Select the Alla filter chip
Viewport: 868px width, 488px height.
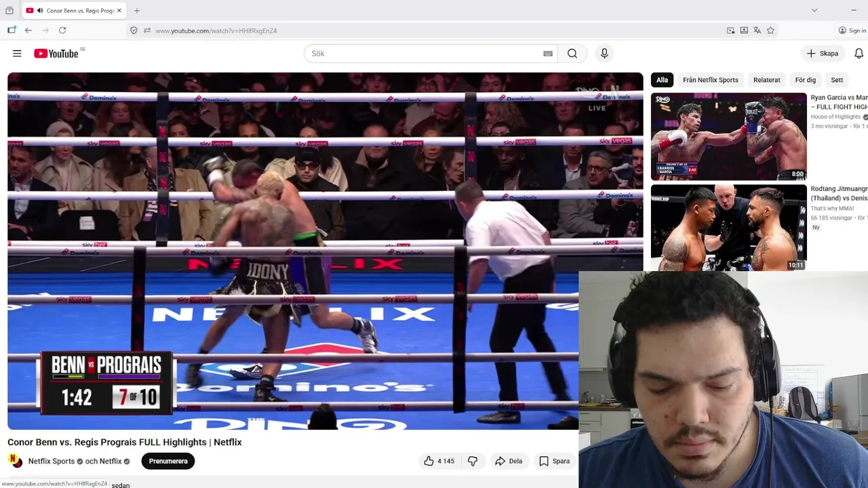[662, 80]
